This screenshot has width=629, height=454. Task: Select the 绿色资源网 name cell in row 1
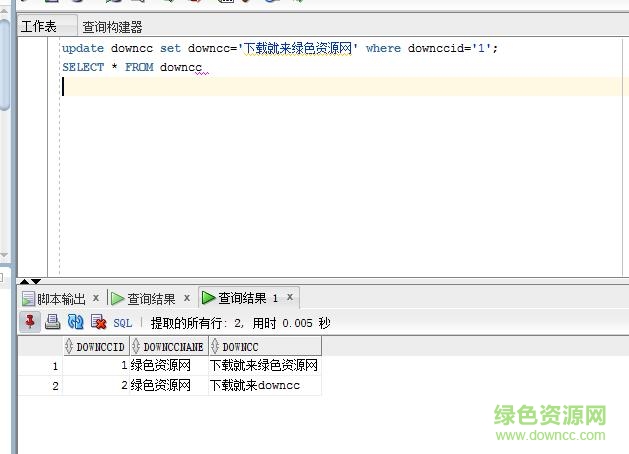[x=169, y=365]
